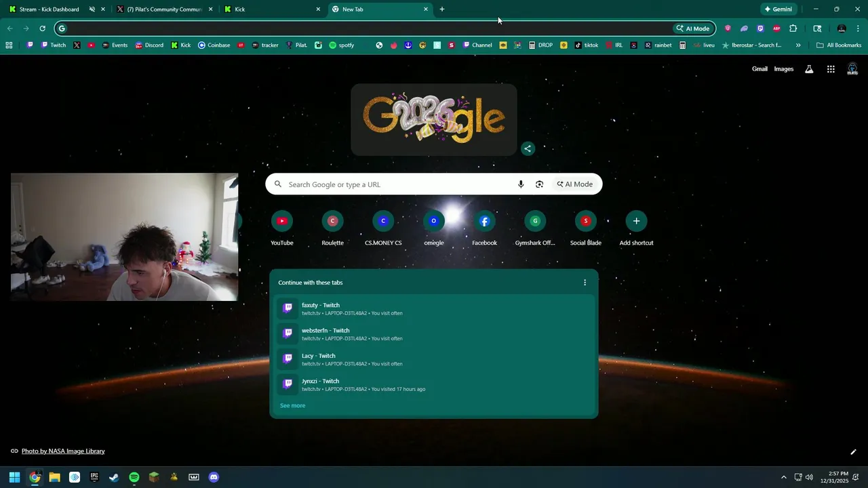
Task: Open the tracker bookmark
Action: click(x=264, y=45)
